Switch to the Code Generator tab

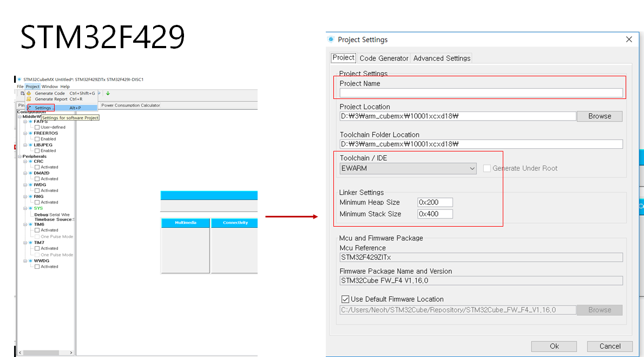coord(384,58)
